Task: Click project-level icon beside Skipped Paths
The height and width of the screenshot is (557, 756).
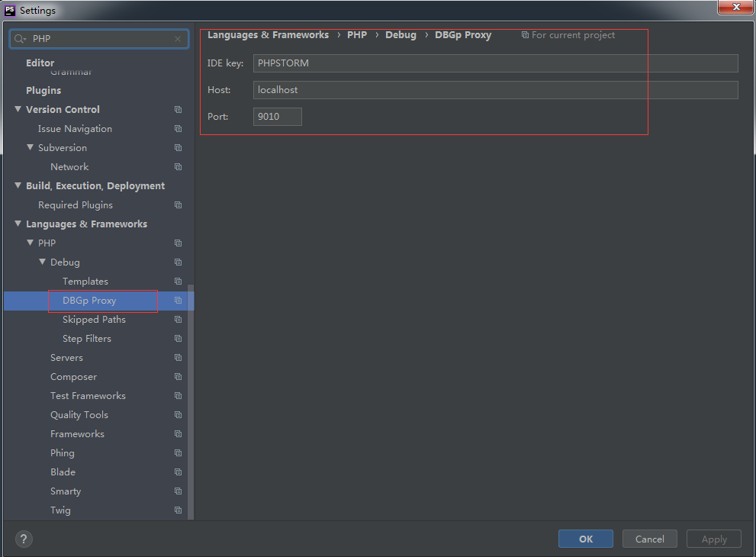Action: tap(178, 319)
